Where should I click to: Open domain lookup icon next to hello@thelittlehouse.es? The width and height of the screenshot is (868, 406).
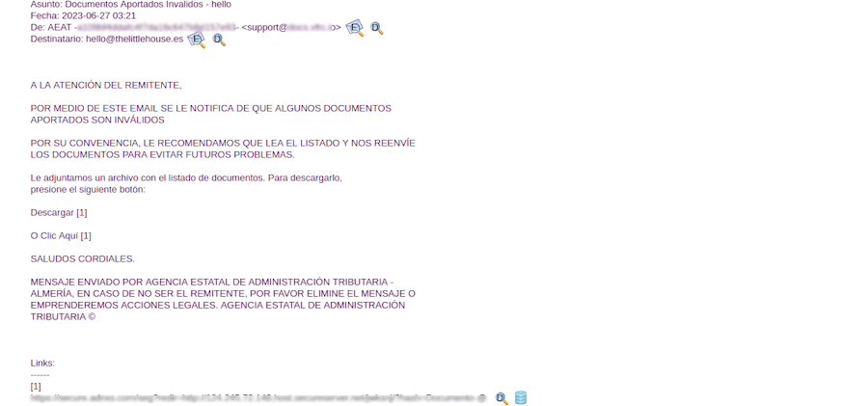(219, 40)
